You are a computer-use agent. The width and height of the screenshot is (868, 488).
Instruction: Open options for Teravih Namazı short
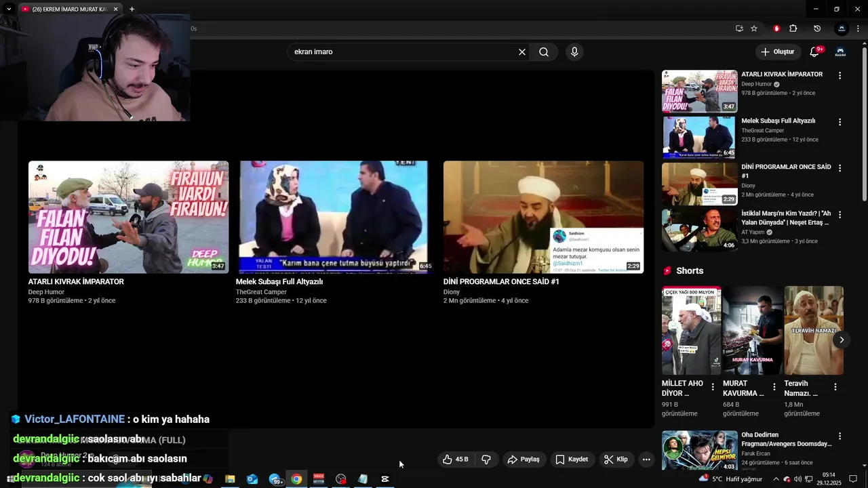tap(835, 387)
